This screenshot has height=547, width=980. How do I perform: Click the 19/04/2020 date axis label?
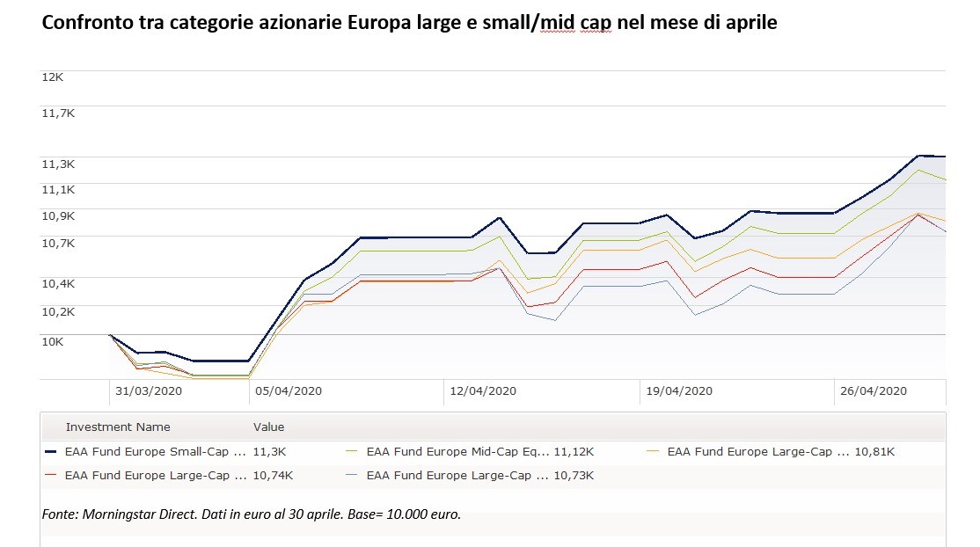[x=678, y=391]
